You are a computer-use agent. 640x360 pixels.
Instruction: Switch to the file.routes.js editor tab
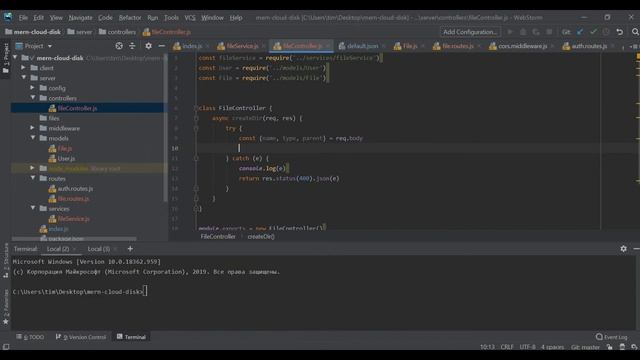458,46
